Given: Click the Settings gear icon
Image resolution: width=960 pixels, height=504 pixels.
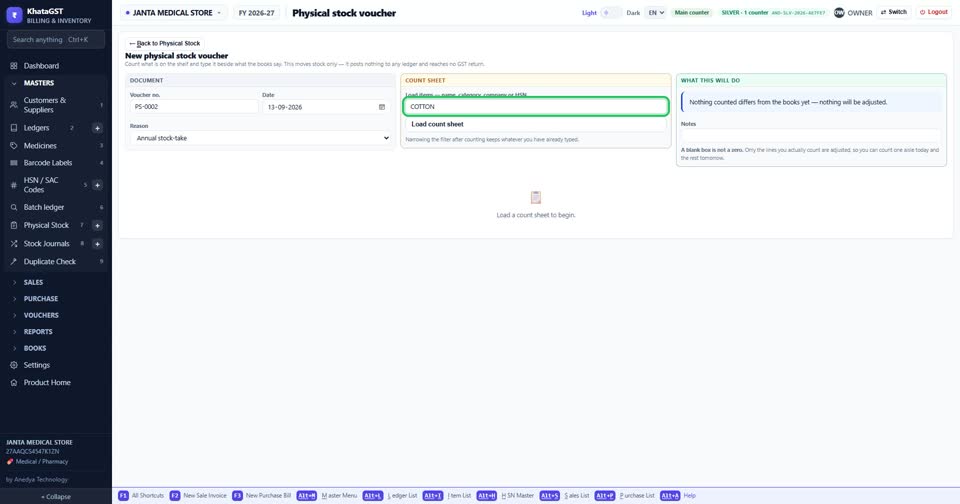Looking at the screenshot, I should pos(13,365).
